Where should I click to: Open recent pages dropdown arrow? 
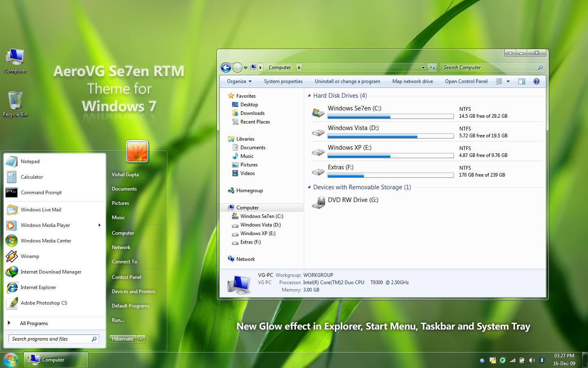click(x=245, y=68)
